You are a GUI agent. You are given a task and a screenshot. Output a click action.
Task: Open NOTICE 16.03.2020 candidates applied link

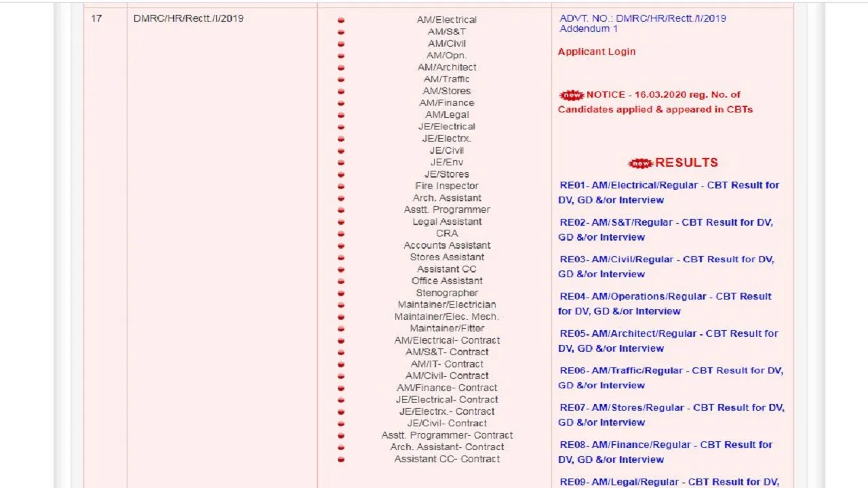pos(655,102)
